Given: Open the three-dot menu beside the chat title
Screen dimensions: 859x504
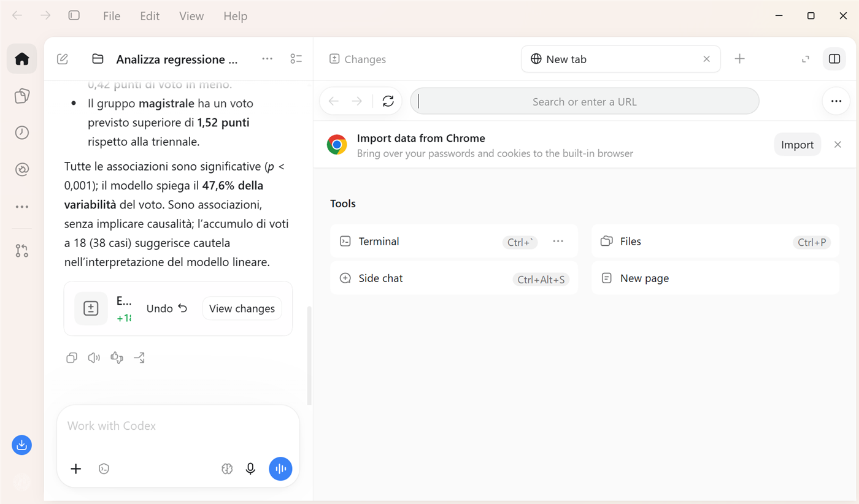Looking at the screenshot, I should [x=267, y=59].
